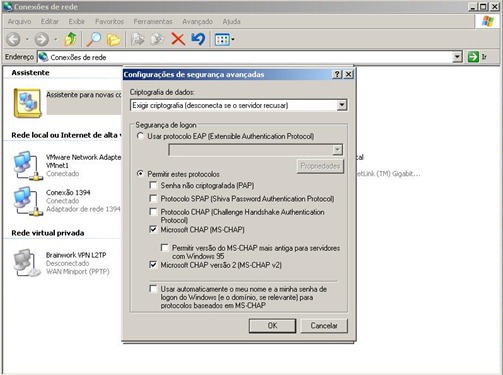Open the Arquivo menu

[19, 22]
